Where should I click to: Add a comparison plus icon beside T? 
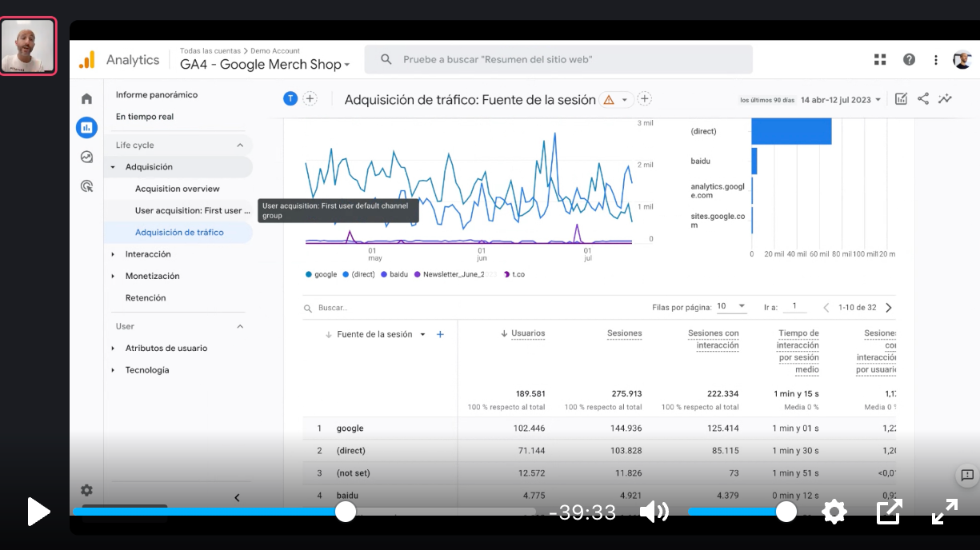pos(310,98)
